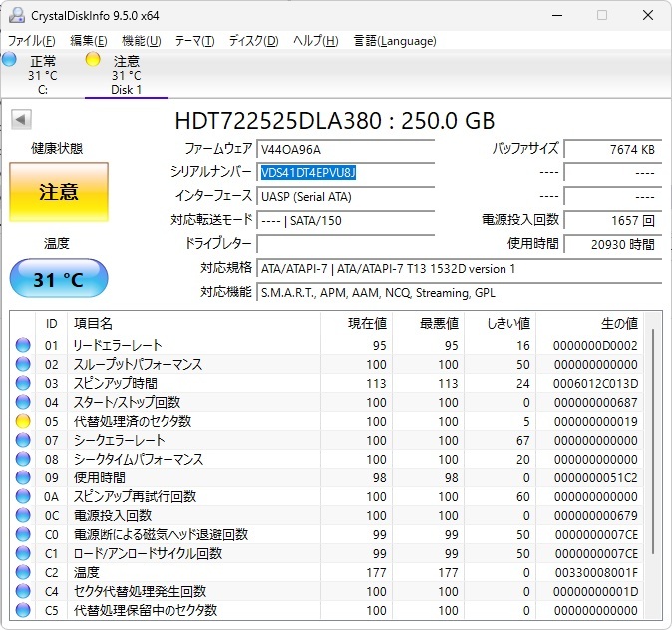Open the 機能(U) menu
This screenshot has height=630, width=672.
tap(141, 41)
